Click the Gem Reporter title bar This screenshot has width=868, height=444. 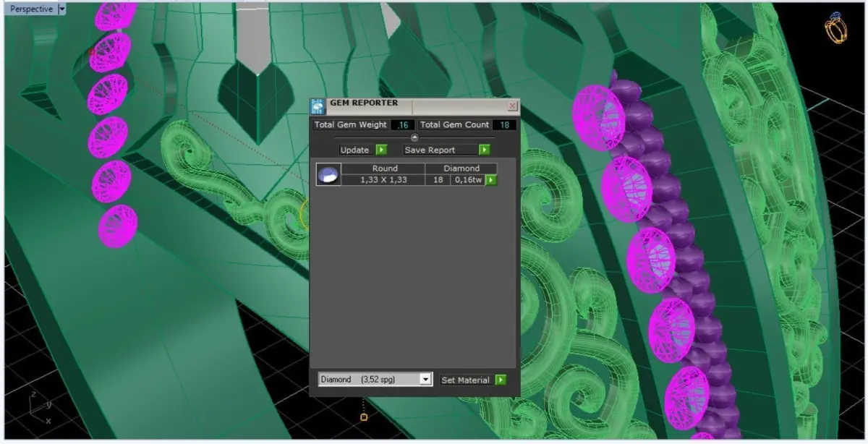click(415, 106)
